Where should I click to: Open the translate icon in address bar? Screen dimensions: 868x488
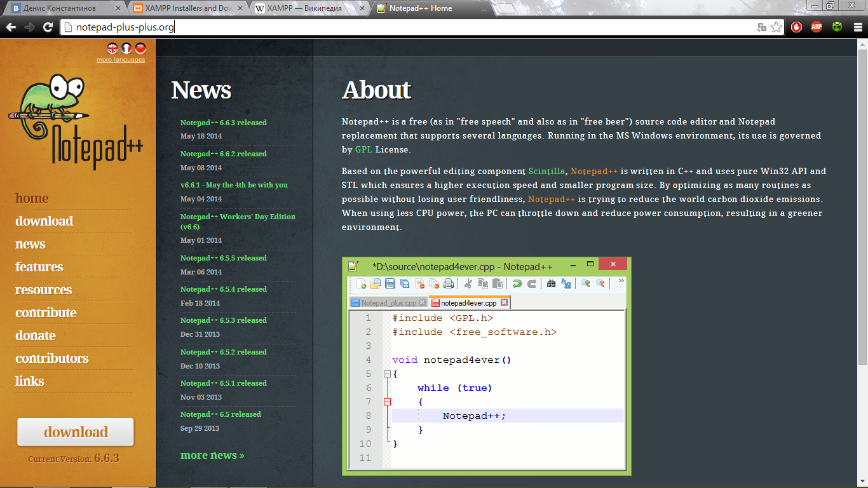[x=762, y=27]
